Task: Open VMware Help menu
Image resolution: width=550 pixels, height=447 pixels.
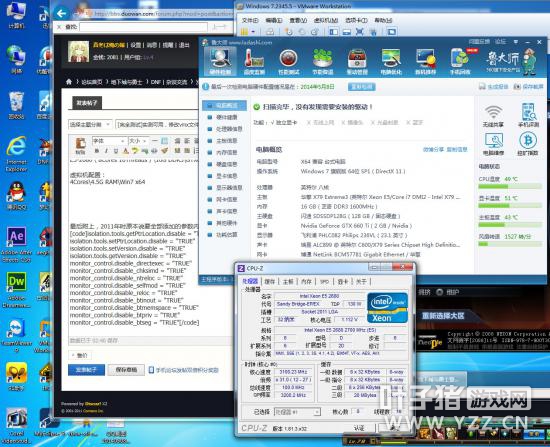Action: click(x=383, y=20)
